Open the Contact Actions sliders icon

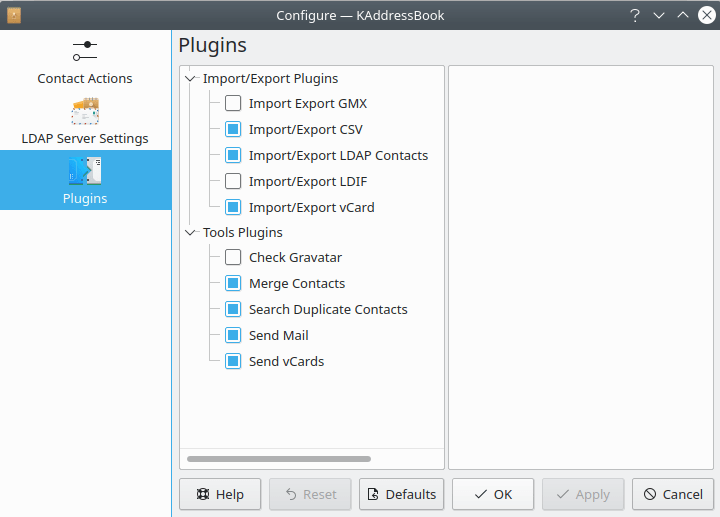point(85,50)
